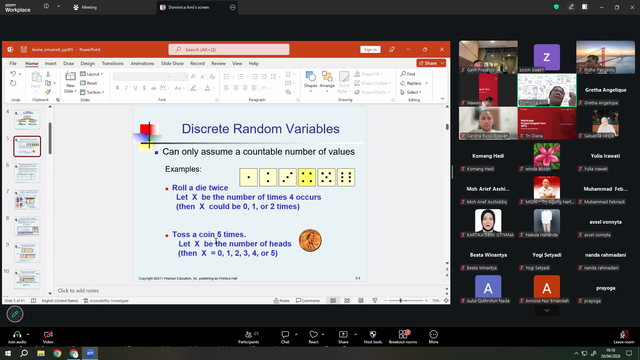Open the Replace dropdown arrow
This screenshot has height=360, width=640.
pos(427,83)
